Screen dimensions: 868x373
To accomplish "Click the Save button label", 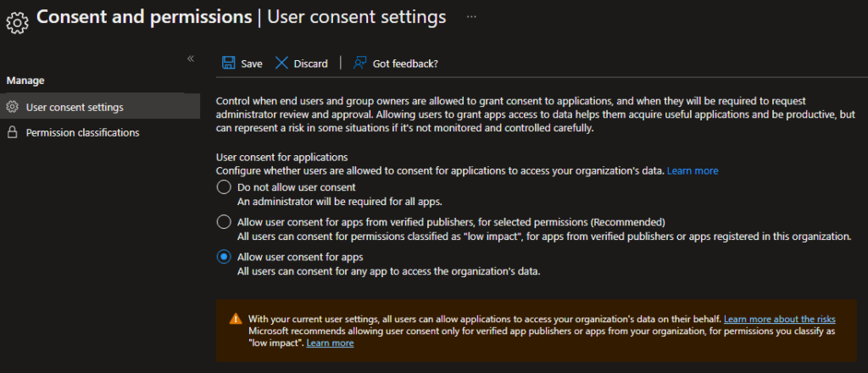I will coord(251,64).
